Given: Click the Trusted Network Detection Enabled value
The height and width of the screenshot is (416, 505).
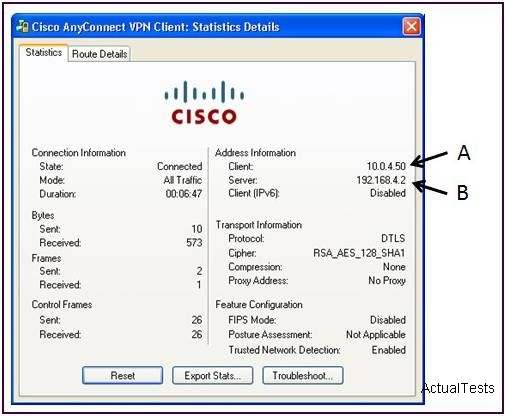Looking at the screenshot, I should click(x=389, y=350).
